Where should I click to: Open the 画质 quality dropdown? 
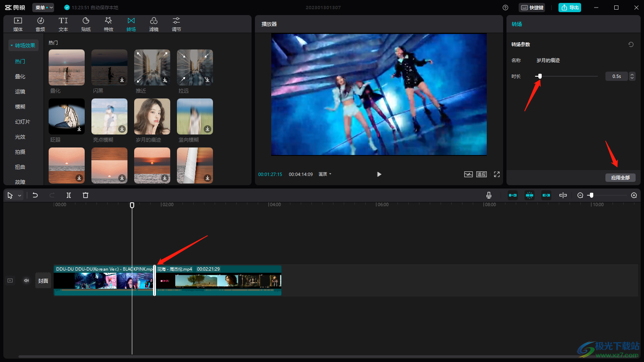click(325, 174)
